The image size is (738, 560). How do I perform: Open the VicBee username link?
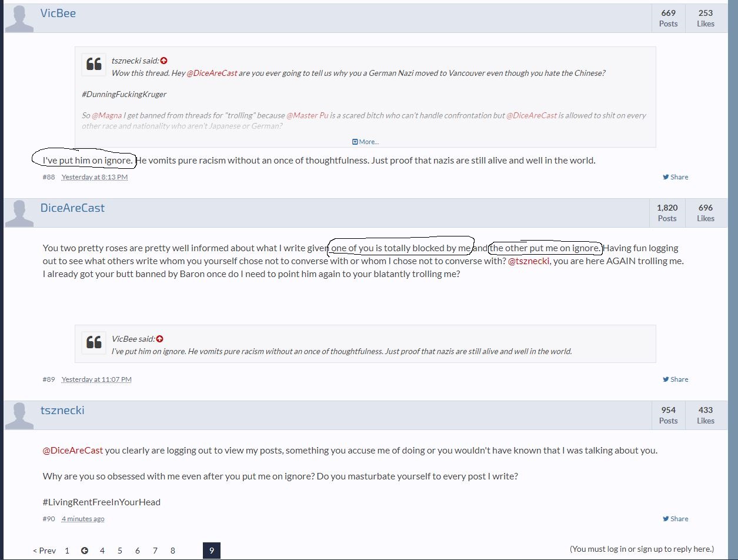click(x=58, y=13)
